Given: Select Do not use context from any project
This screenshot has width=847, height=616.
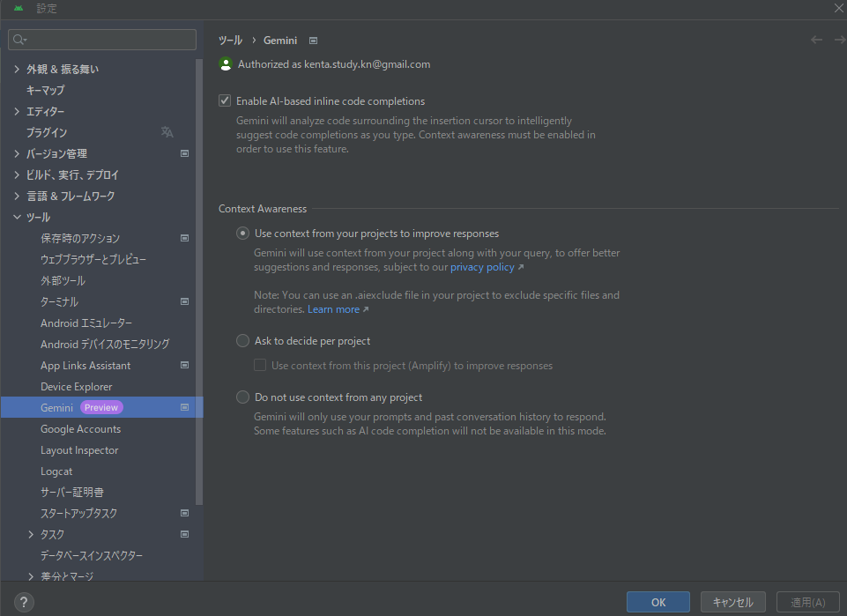Looking at the screenshot, I should [x=243, y=397].
